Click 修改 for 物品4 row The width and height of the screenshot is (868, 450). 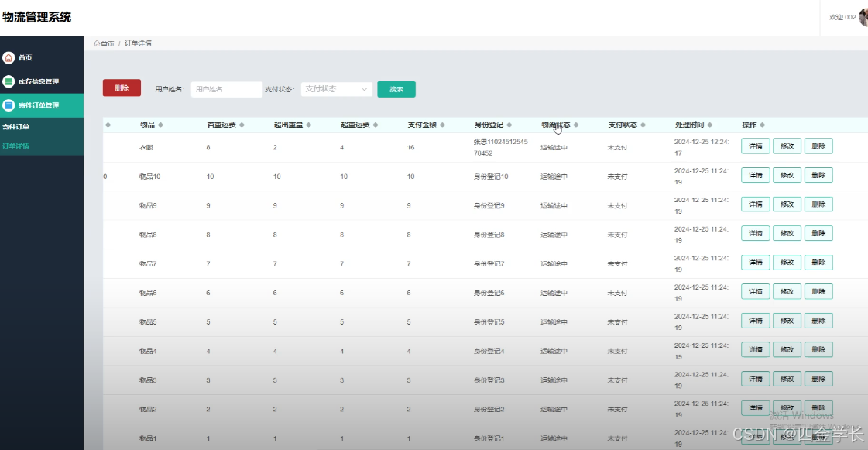click(787, 350)
